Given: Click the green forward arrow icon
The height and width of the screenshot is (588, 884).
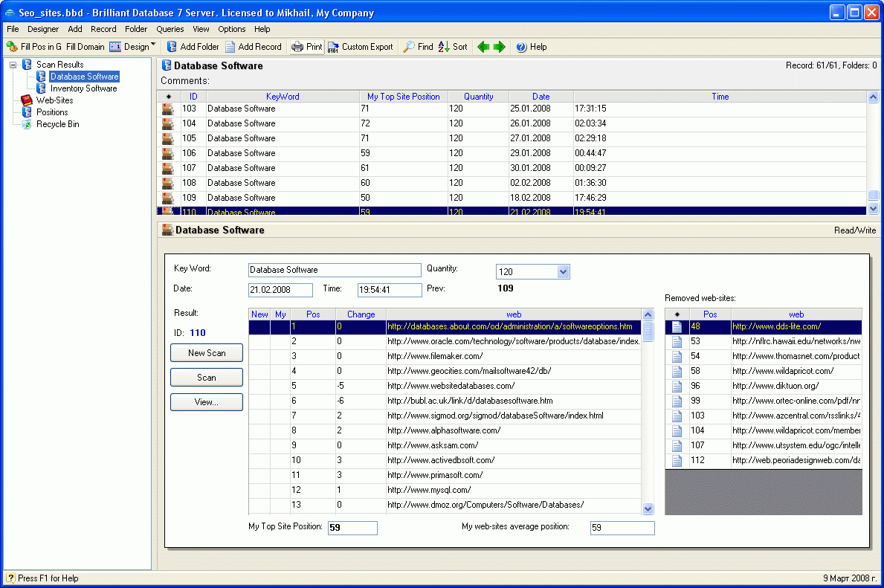Looking at the screenshot, I should click(499, 47).
